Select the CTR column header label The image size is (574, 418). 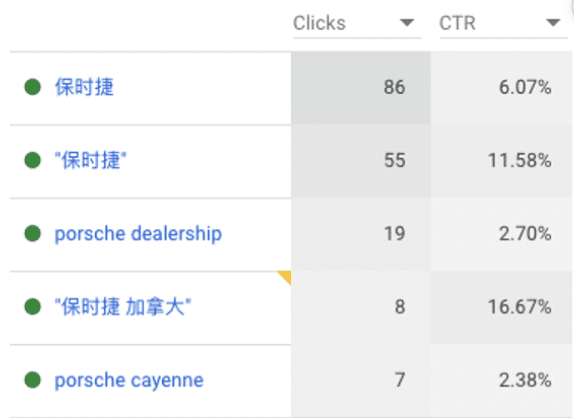pos(458,23)
